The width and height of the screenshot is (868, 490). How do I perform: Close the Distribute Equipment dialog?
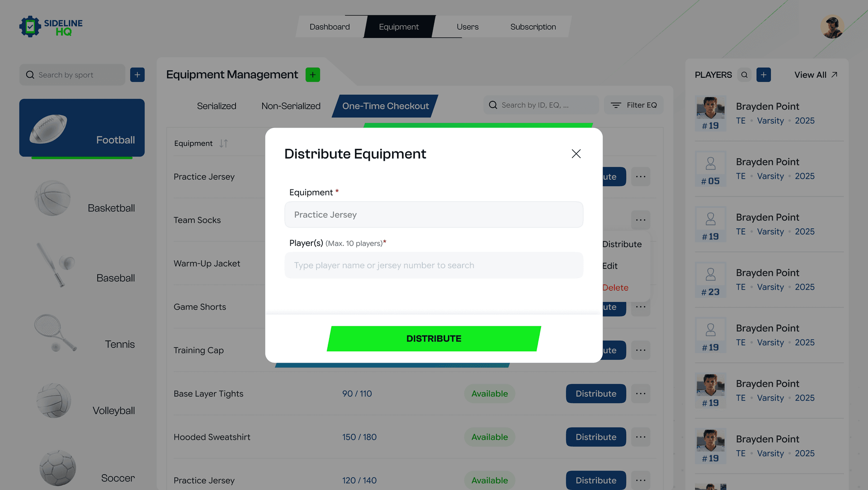pos(576,154)
